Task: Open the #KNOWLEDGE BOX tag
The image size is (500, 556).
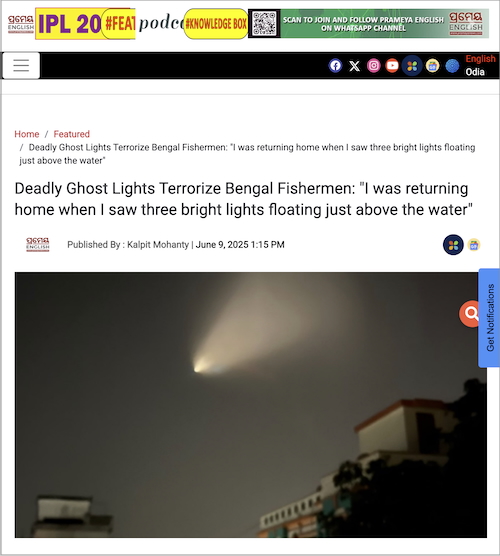Action: tap(216, 24)
